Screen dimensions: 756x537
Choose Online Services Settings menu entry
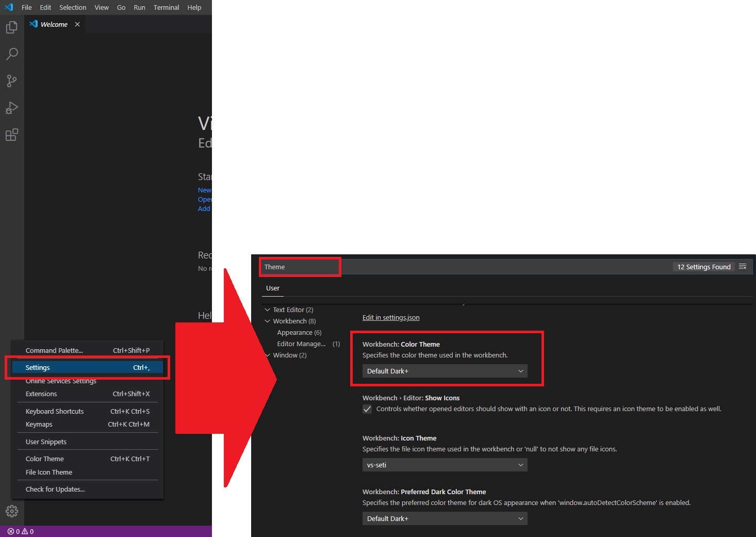88,381
